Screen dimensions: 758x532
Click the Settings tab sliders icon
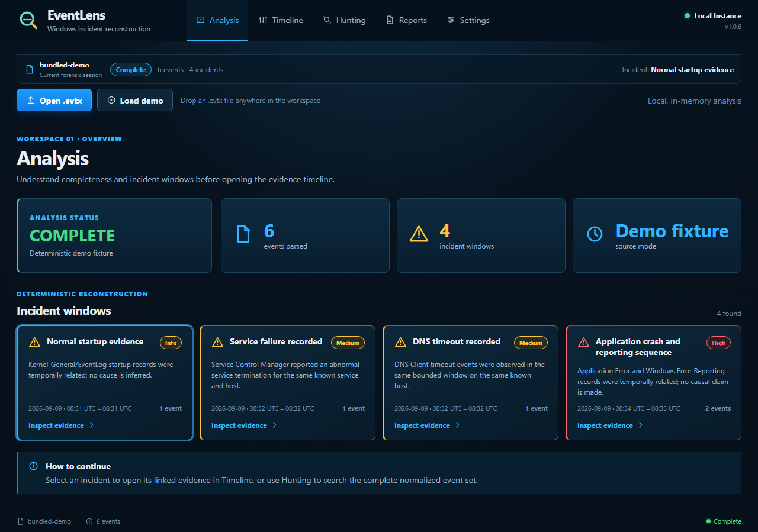click(451, 20)
